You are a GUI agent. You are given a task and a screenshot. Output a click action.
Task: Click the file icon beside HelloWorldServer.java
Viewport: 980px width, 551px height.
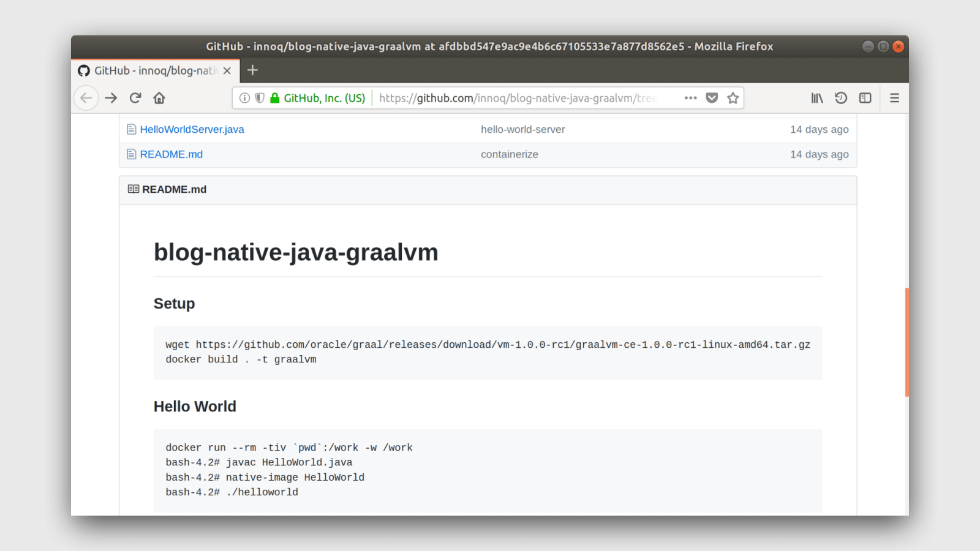pyautogui.click(x=131, y=129)
